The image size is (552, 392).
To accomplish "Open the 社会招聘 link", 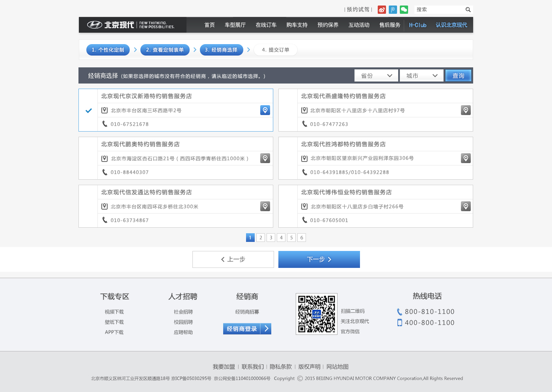I will 183,312.
